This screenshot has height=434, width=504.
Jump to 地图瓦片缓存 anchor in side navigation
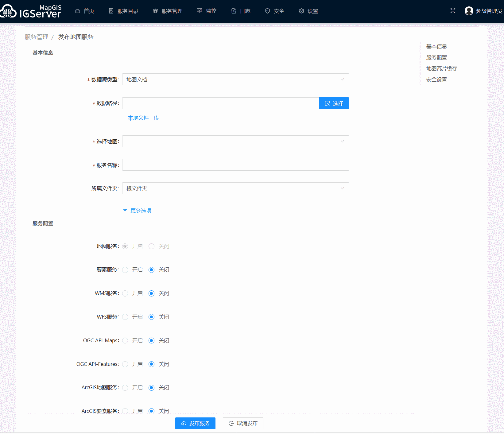click(442, 68)
